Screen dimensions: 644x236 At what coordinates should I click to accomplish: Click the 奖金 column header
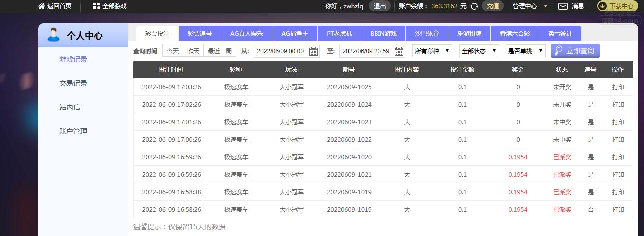pos(518,70)
